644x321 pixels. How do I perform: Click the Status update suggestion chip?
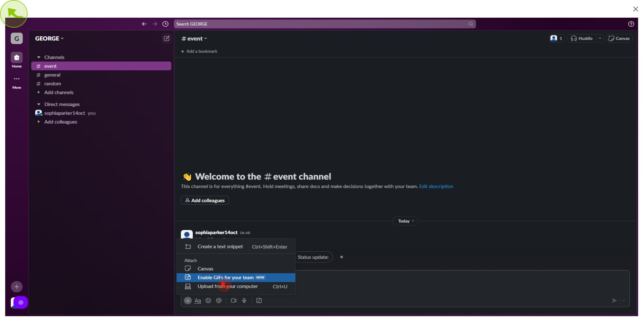(313, 257)
